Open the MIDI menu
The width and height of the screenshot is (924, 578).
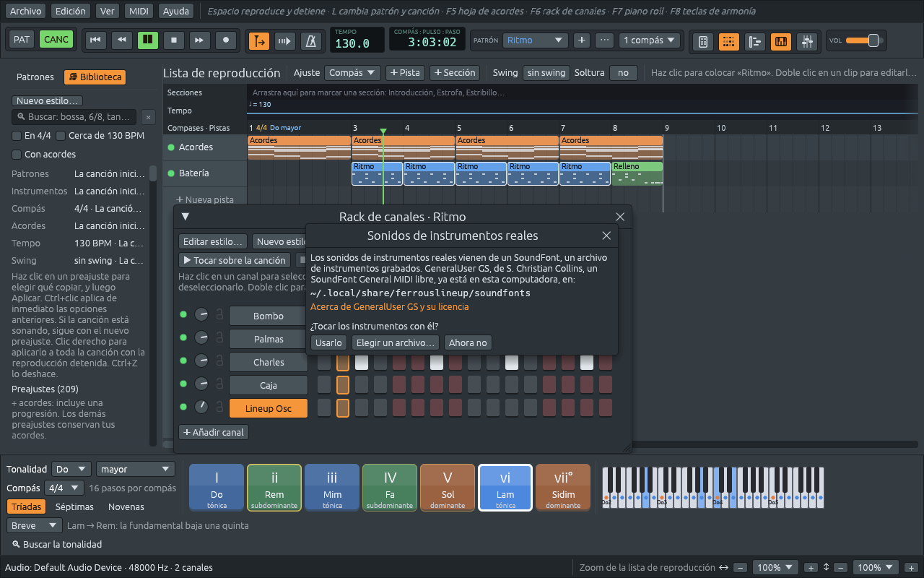tap(138, 11)
